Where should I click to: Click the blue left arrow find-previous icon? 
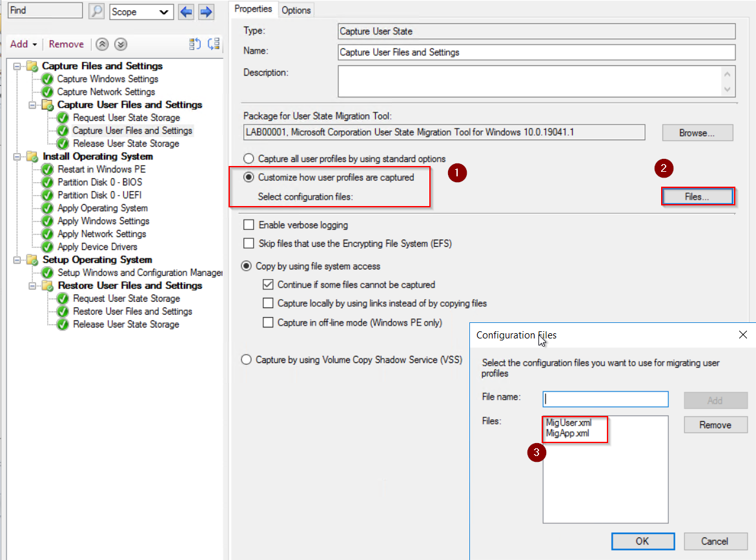[x=186, y=12]
